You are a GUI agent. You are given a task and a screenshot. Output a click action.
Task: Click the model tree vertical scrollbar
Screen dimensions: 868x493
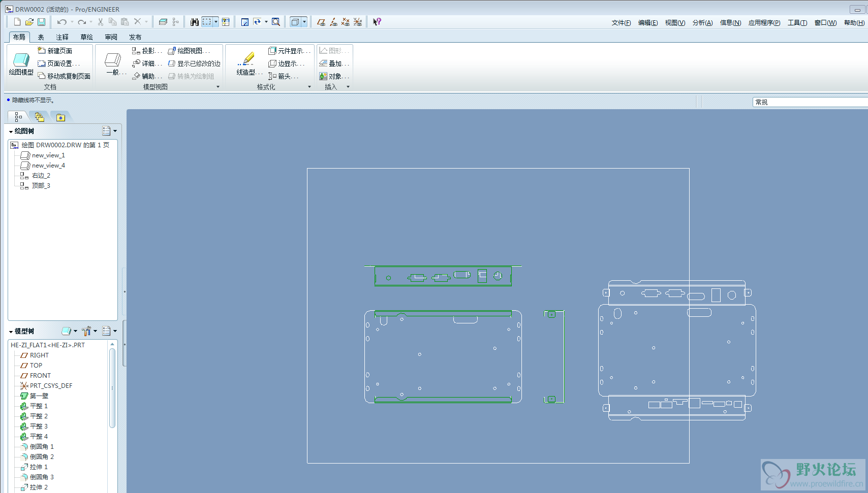(112, 388)
